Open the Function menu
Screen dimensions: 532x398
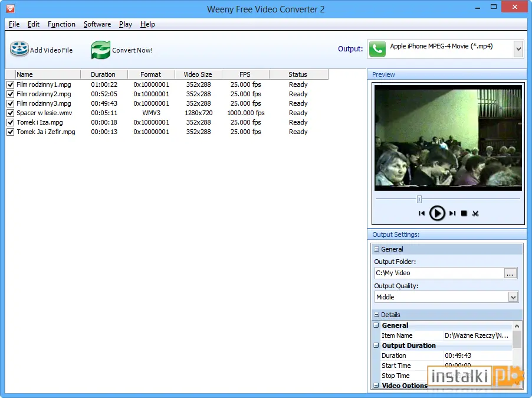click(x=61, y=24)
